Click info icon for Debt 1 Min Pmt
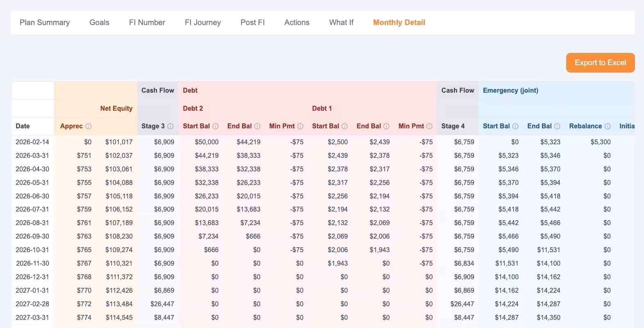The width and height of the screenshot is (644, 328). [x=429, y=126]
